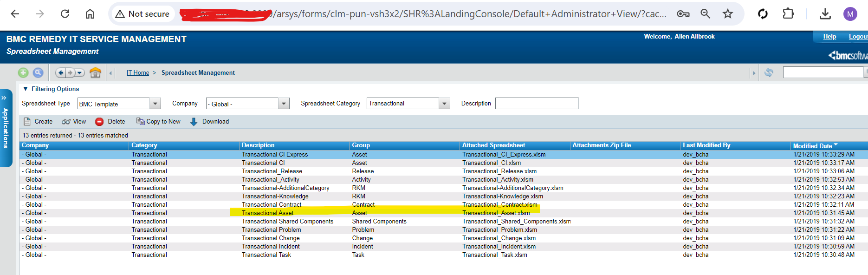Click the Remedy toolbar back arrow

coord(61,72)
